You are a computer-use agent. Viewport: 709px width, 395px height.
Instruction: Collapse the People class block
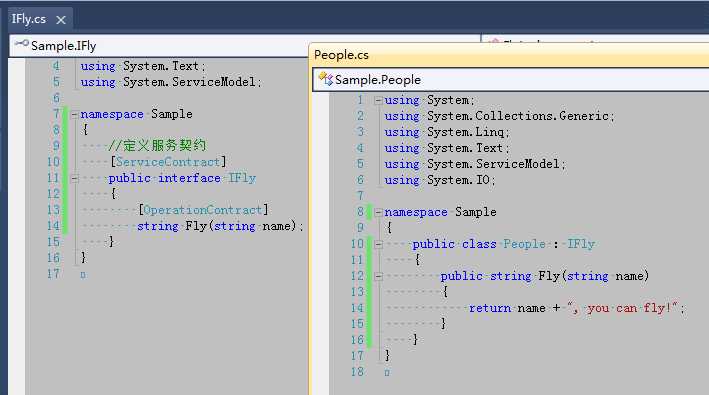point(378,245)
